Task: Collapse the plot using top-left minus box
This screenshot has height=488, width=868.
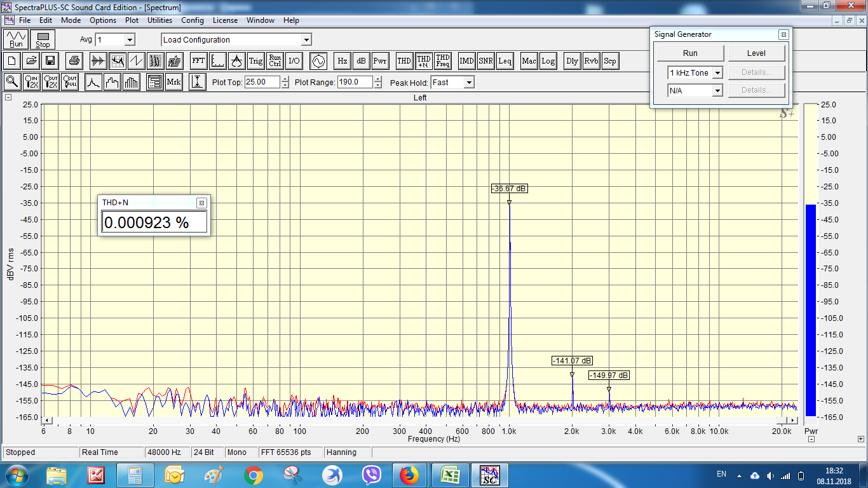Action: (x=8, y=97)
